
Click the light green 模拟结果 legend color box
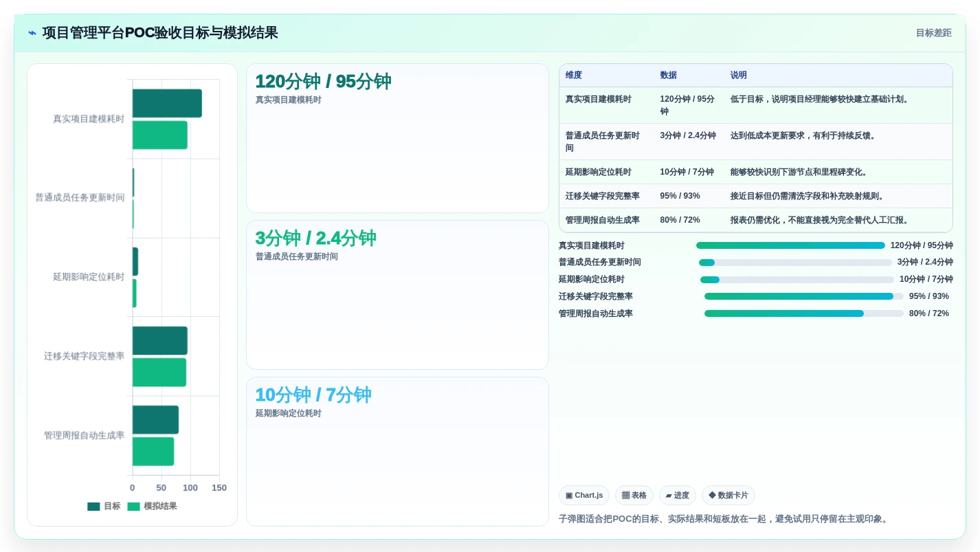tap(134, 507)
